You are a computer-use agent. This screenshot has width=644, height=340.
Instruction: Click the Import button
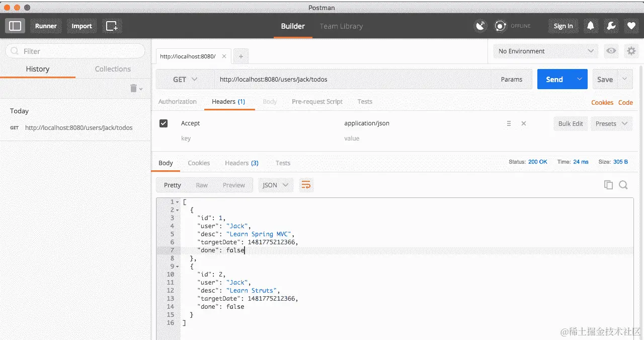(82, 26)
